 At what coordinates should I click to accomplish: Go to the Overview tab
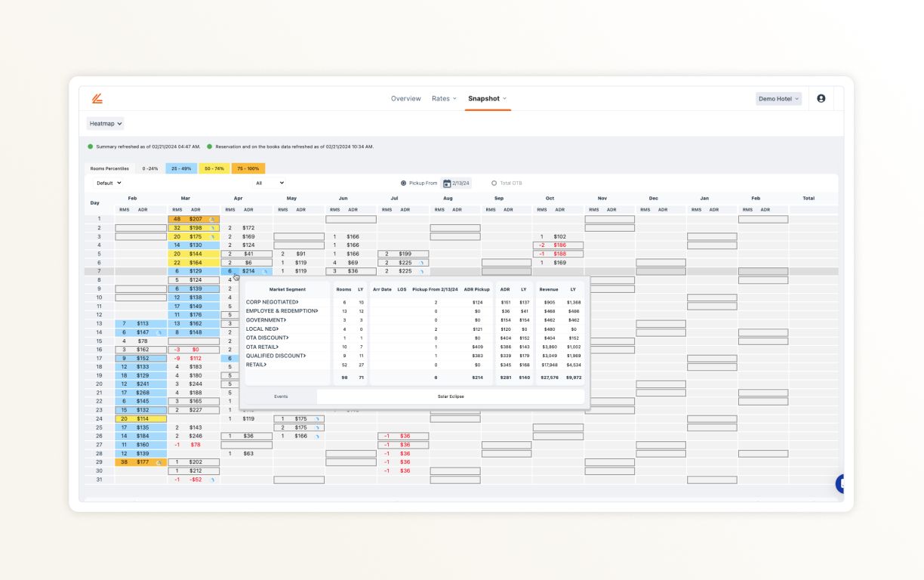pos(405,98)
